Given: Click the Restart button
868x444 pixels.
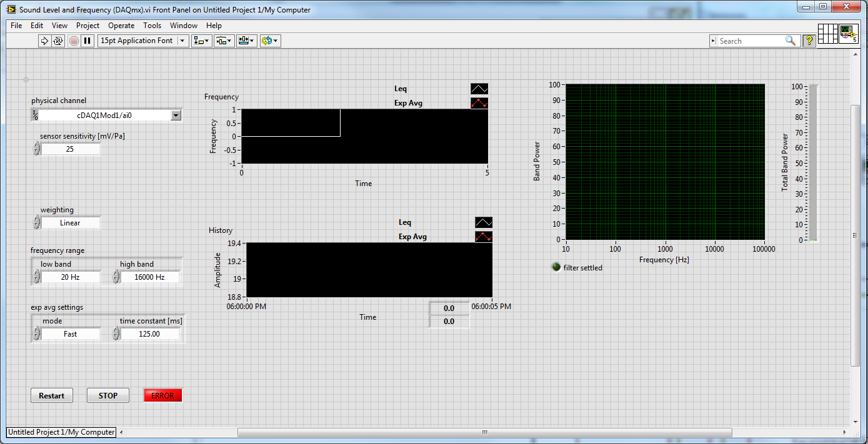Looking at the screenshot, I should pos(51,395).
